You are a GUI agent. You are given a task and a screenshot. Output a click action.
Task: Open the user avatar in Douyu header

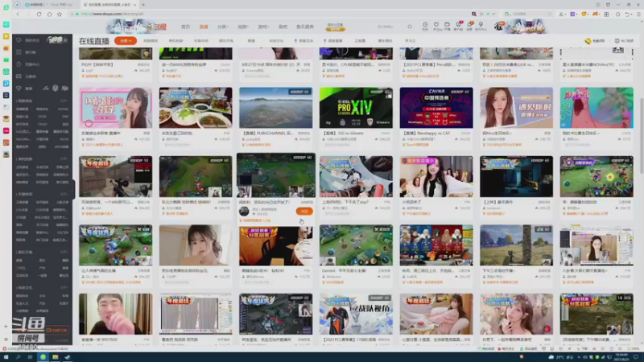[498, 27]
